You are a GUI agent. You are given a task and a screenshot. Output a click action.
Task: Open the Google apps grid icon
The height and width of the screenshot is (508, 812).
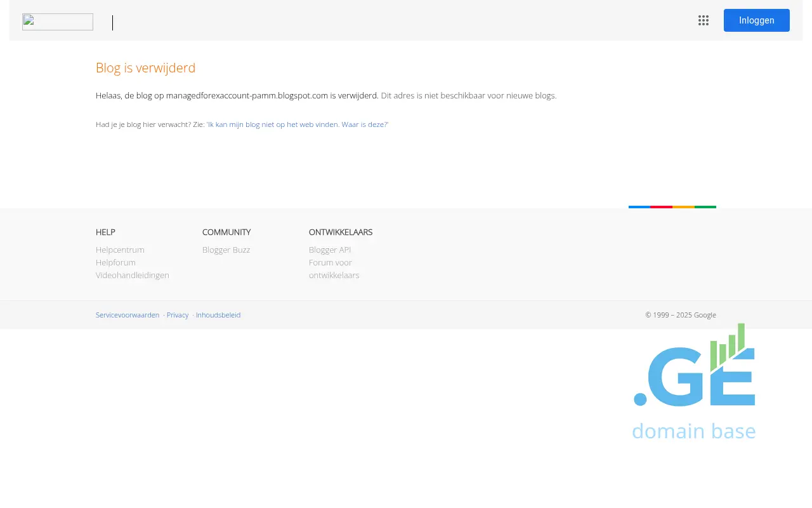(704, 20)
